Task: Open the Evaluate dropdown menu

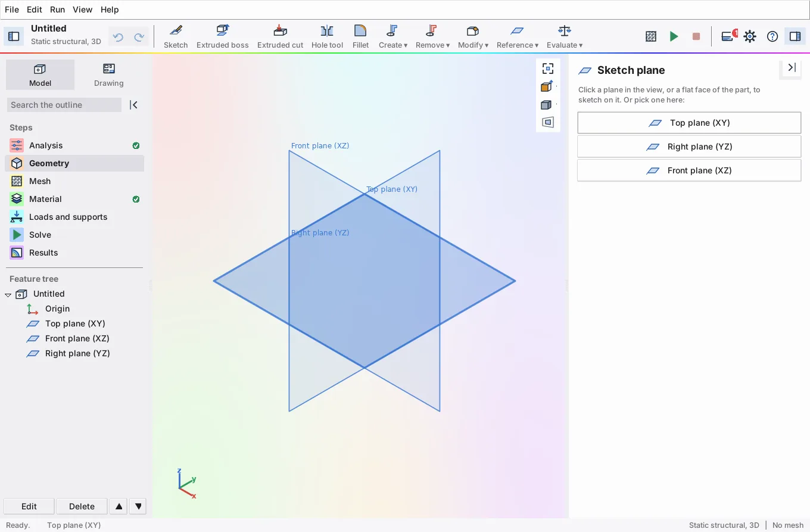Action: (565, 36)
